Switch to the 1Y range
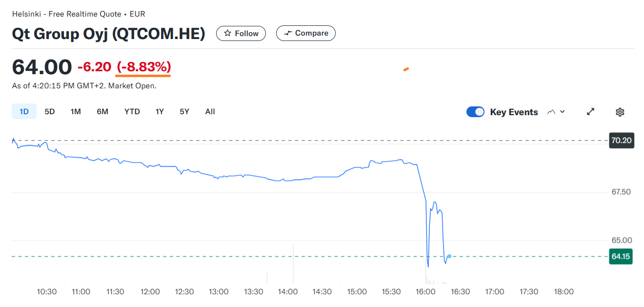Screen dimensions: 644x307 click(x=160, y=112)
